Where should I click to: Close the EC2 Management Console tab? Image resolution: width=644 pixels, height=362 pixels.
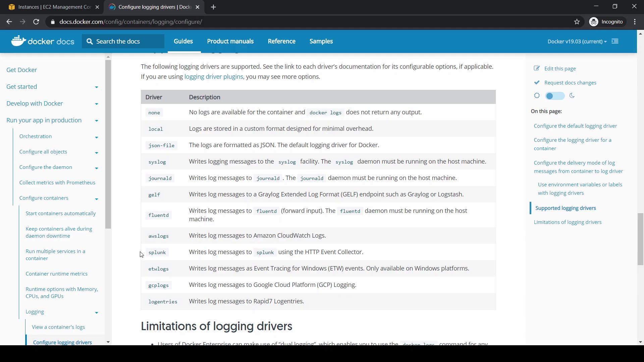(x=97, y=7)
